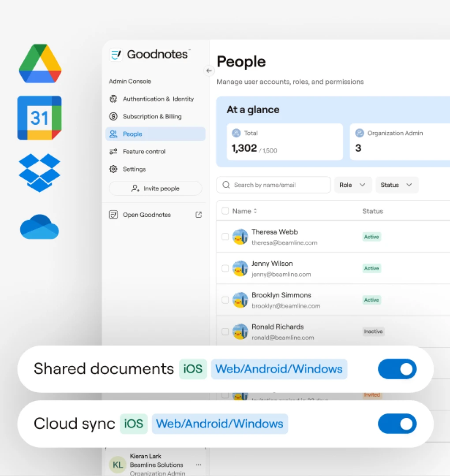Open the three-dot menu beside Kieran Lark

pos(199,465)
